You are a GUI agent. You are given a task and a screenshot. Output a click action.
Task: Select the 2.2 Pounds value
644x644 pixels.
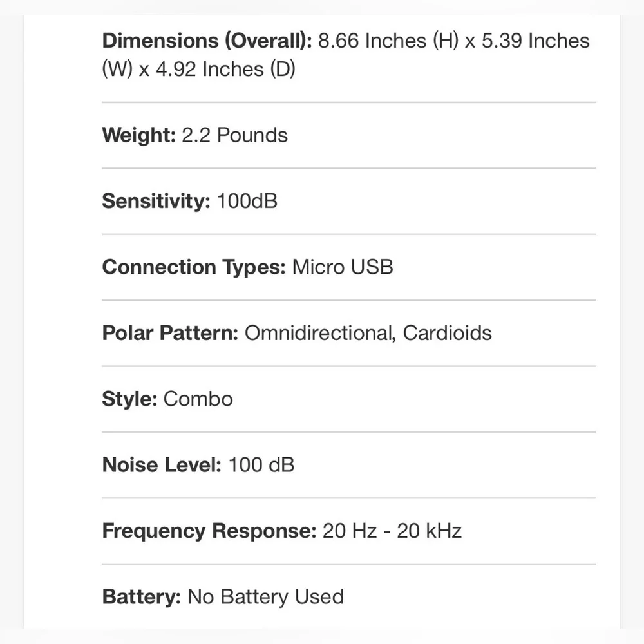[x=234, y=135]
